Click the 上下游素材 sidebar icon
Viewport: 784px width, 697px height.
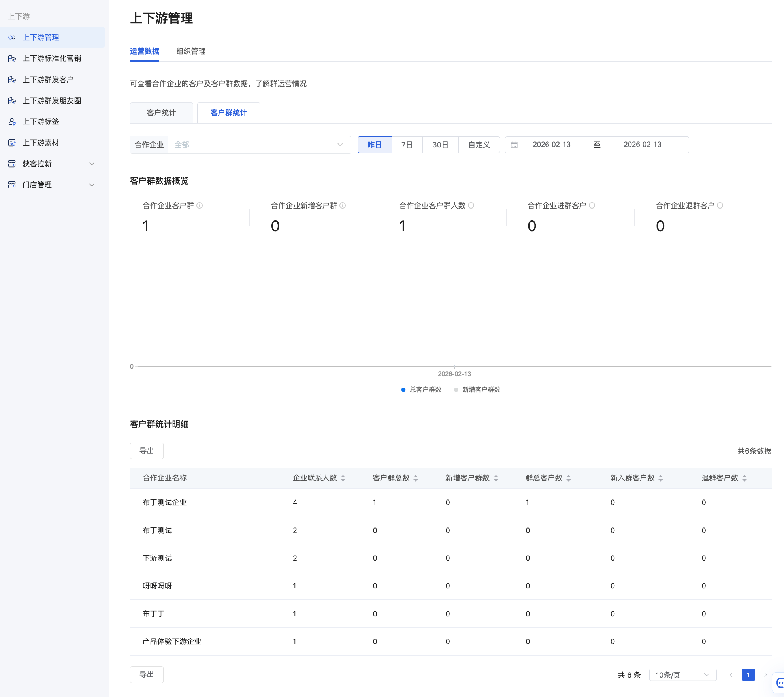(x=12, y=143)
